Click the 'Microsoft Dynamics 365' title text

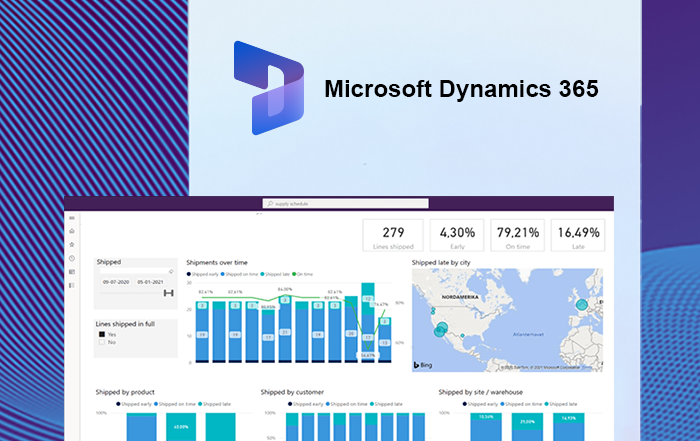461,88
